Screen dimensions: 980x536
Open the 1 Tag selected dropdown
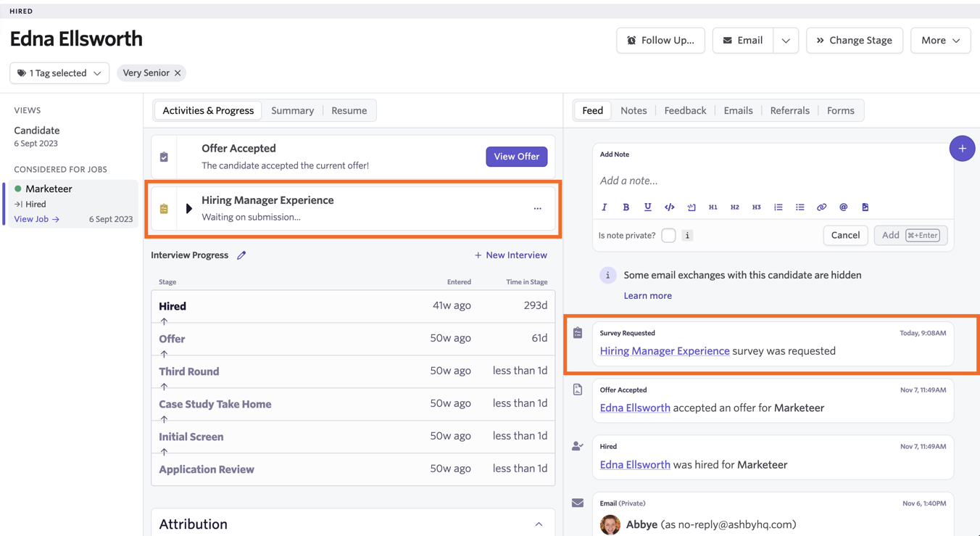59,73
